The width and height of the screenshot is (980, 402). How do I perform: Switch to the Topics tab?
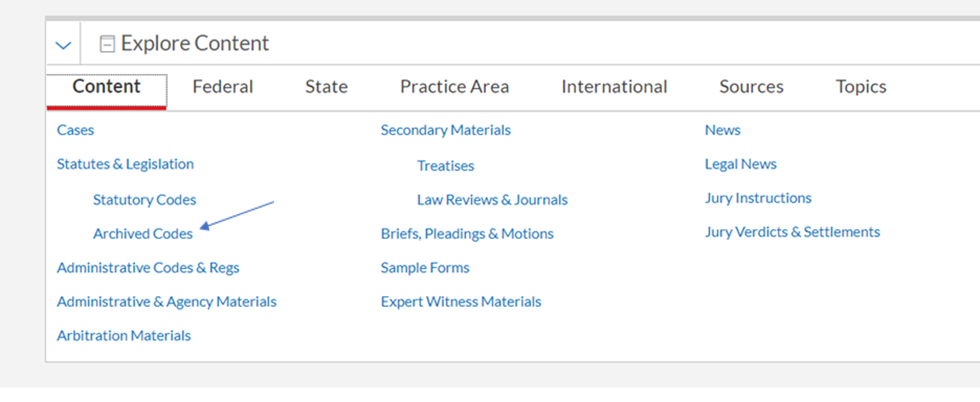coord(861,86)
